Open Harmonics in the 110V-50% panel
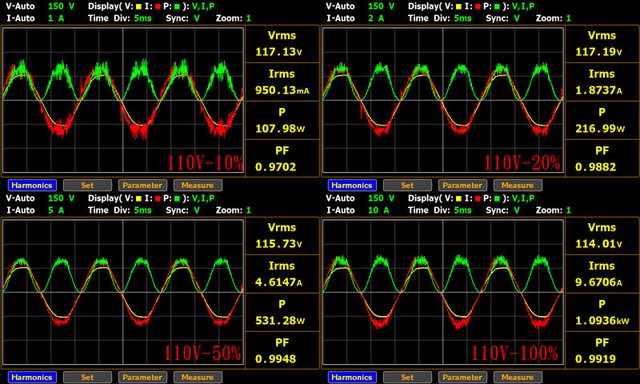Screen dimensions: 640x384 pos(32,377)
